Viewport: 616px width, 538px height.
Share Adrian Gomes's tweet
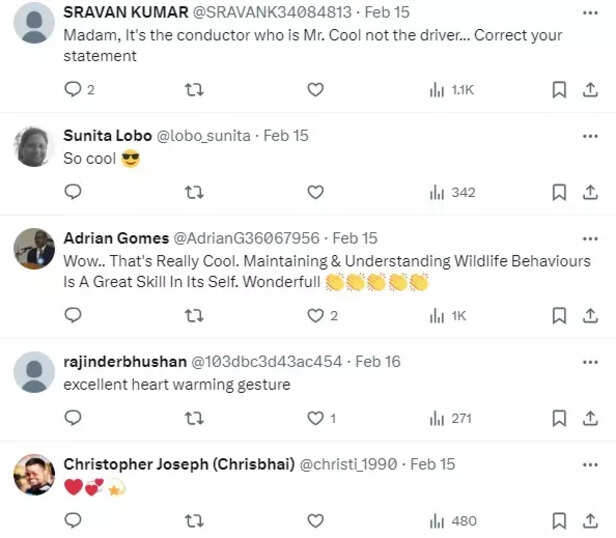coord(589,316)
